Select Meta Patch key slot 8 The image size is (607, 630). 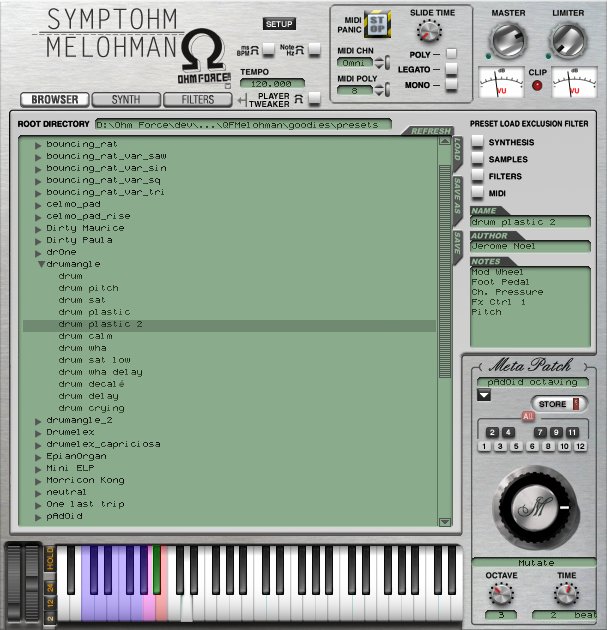click(548, 446)
